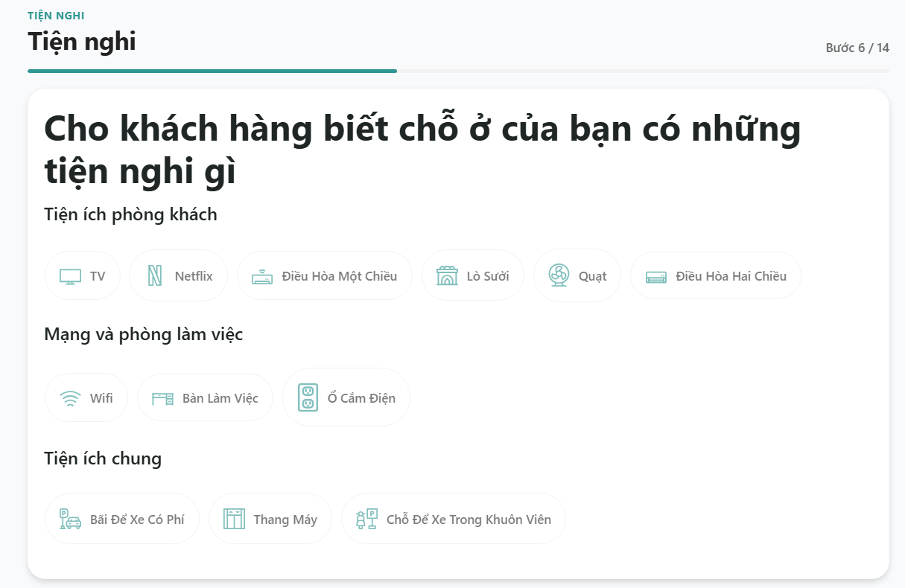Click the 'Tiện ích chung' section heading
The height and width of the screenshot is (588, 905).
pos(103,458)
